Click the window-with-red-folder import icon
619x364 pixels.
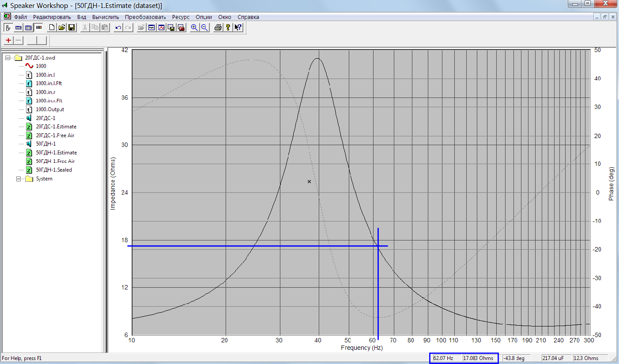pos(181,27)
